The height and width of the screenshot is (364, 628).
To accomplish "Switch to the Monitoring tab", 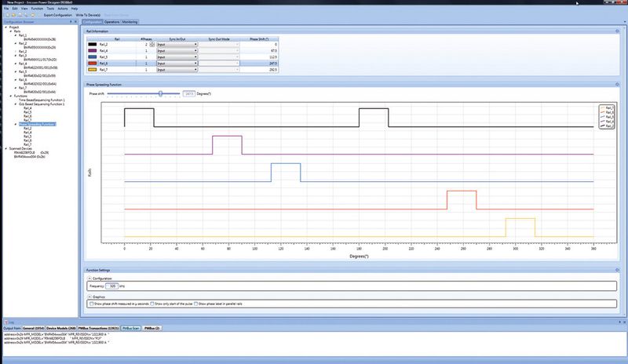I will 130,22.
